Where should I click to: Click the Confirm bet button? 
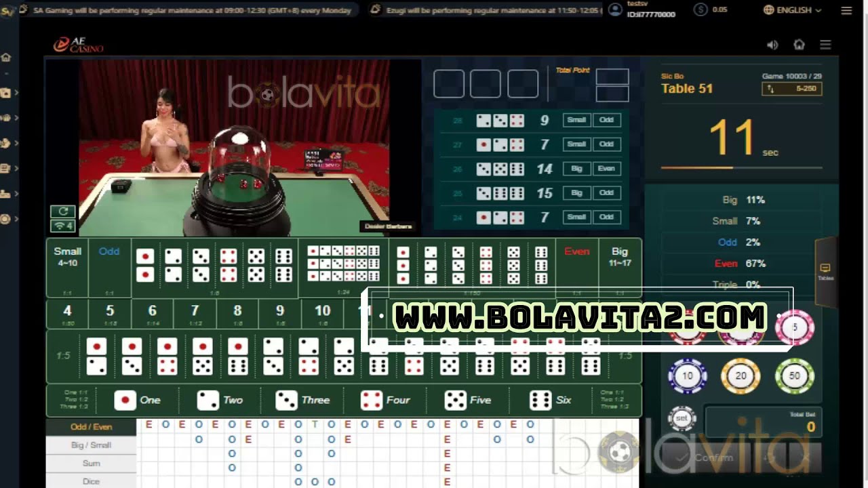point(707,458)
